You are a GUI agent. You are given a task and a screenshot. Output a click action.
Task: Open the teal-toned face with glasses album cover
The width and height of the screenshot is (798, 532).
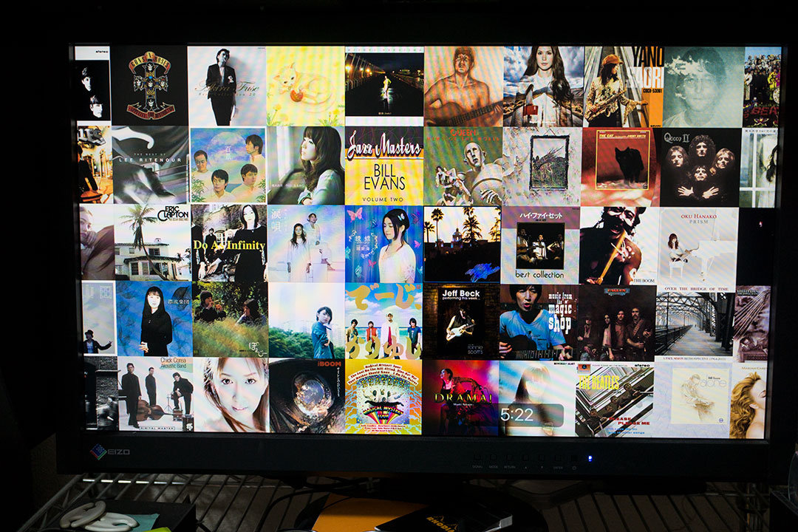click(x=703, y=87)
